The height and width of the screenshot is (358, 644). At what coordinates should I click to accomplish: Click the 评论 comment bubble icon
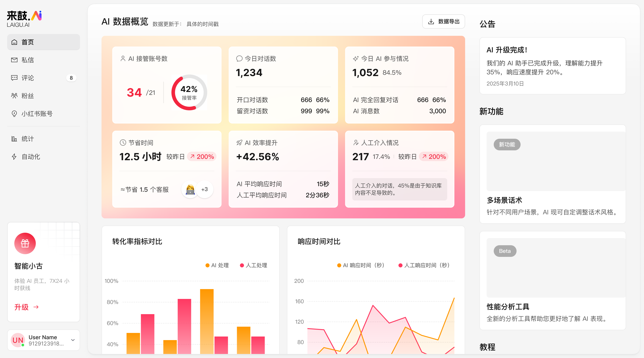click(14, 78)
